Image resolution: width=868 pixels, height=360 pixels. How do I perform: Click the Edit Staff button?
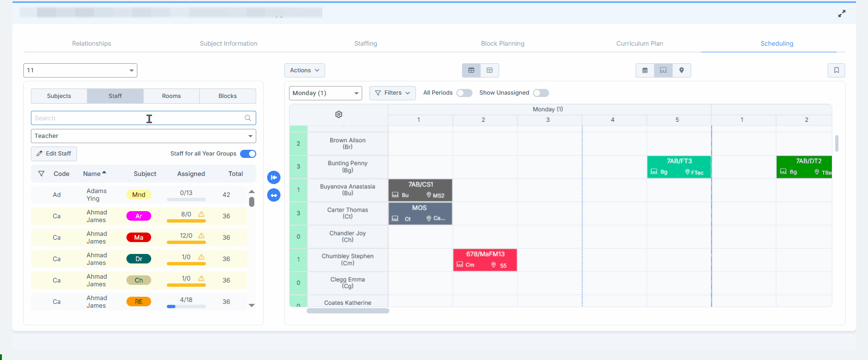click(54, 154)
